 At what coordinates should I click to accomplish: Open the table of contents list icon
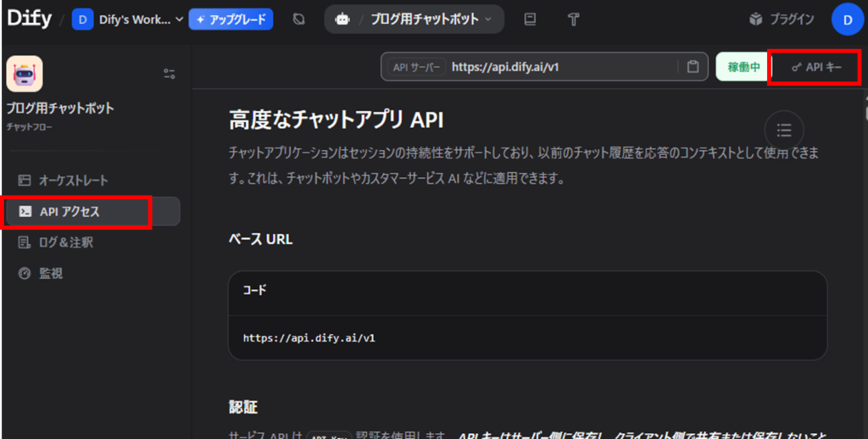pyautogui.click(x=784, y=130)
